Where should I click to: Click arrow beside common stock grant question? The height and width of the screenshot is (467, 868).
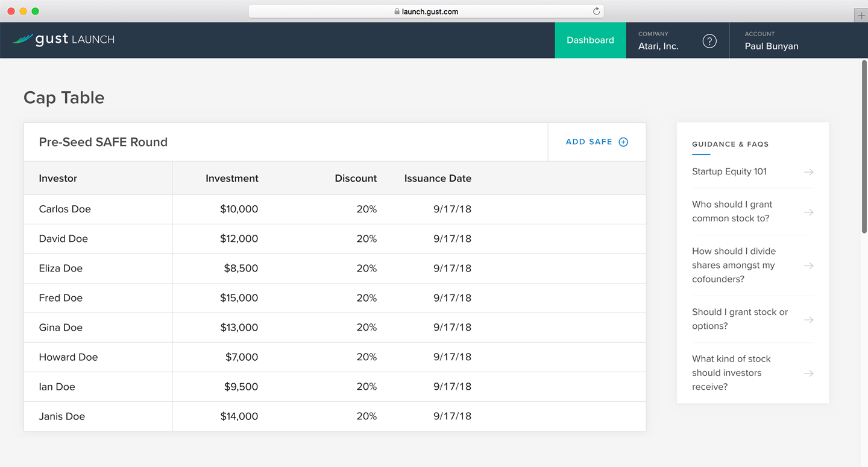tap(808, 212)
